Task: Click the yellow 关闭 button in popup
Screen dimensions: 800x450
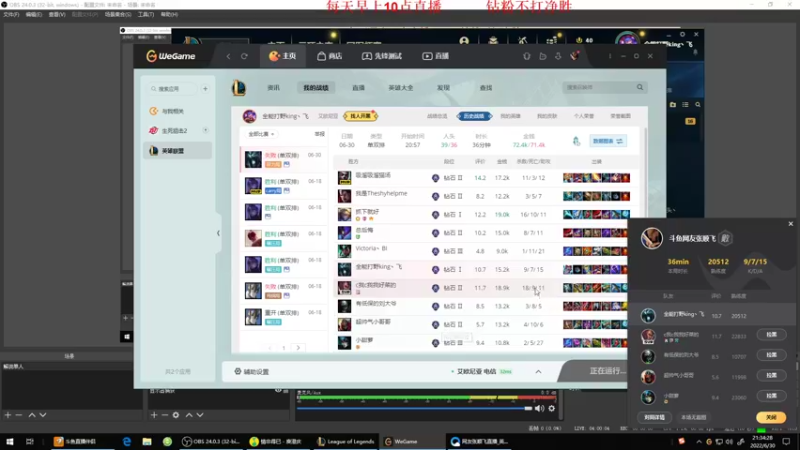Action: (x=771, y=417)
